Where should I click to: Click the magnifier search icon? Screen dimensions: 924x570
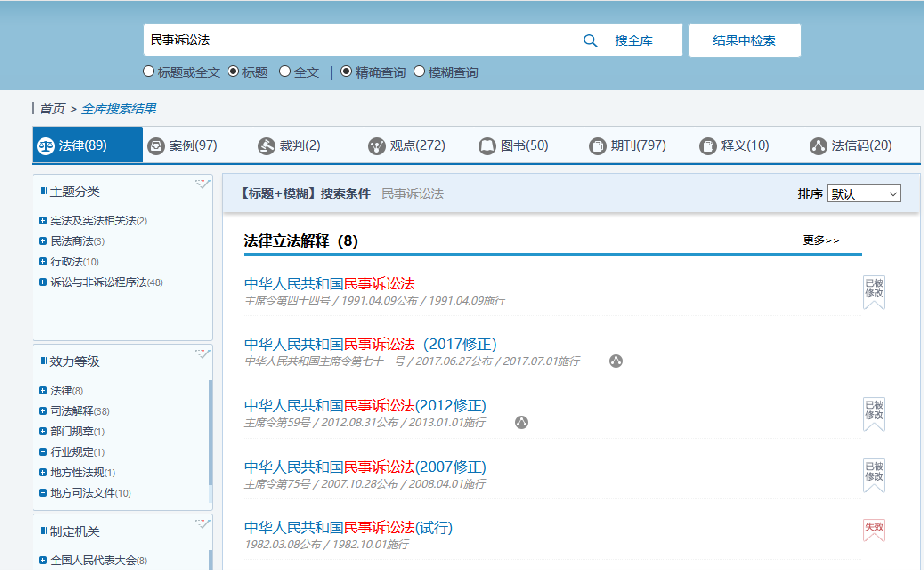[590, 41]
